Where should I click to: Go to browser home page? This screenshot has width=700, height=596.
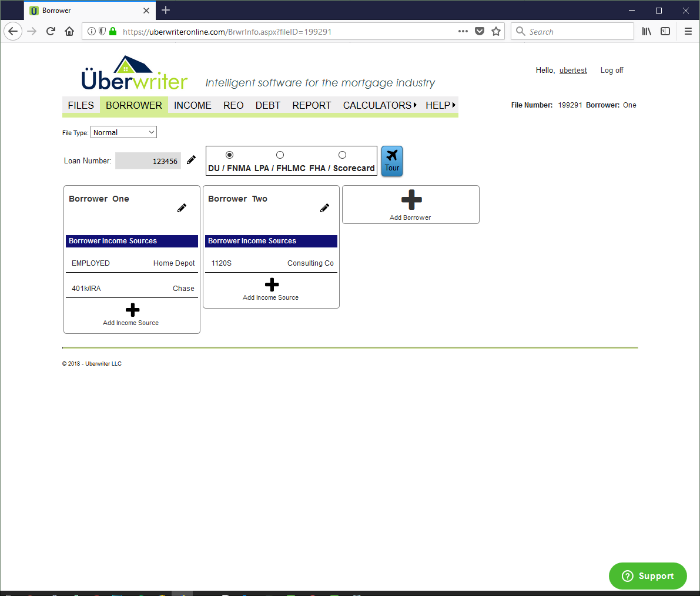tap(69, 31)
